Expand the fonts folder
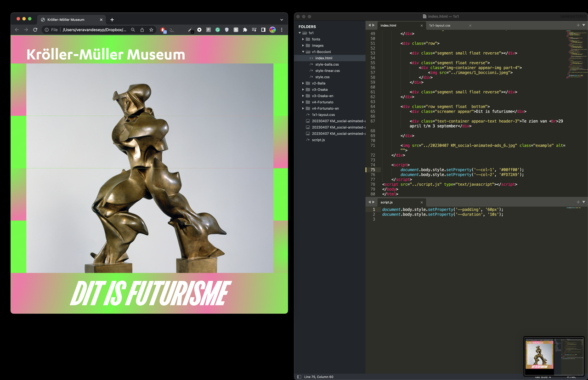 click(x=303, y=40)
